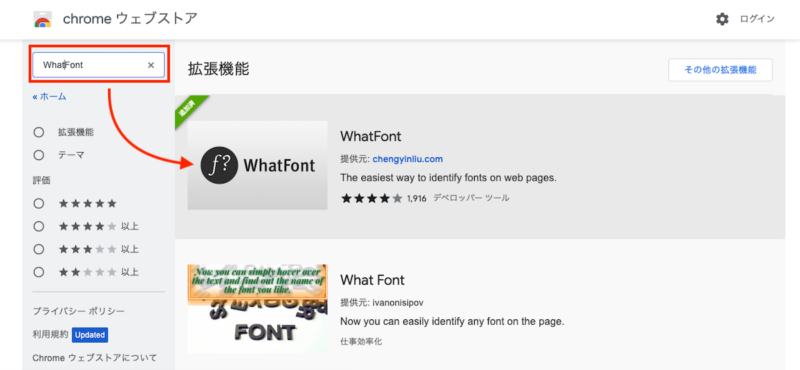Click the Chrome Web Store logo icon

point(42,19)
